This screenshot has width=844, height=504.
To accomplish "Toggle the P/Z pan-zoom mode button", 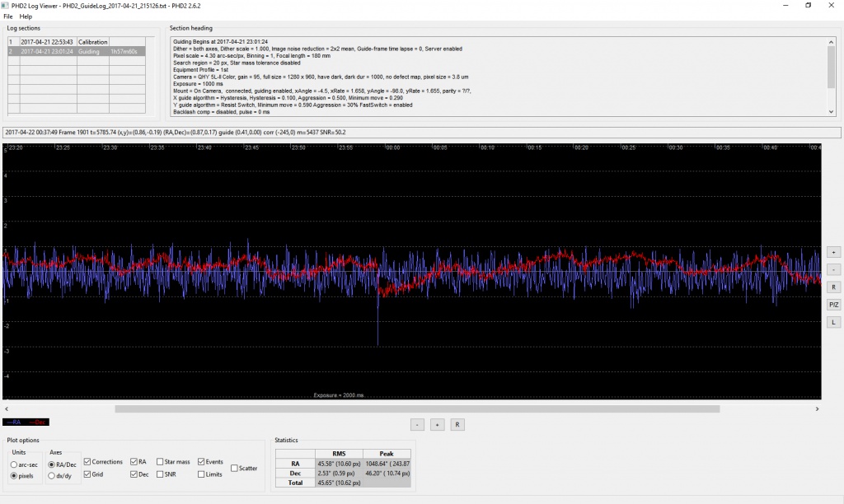I will 833,305.
